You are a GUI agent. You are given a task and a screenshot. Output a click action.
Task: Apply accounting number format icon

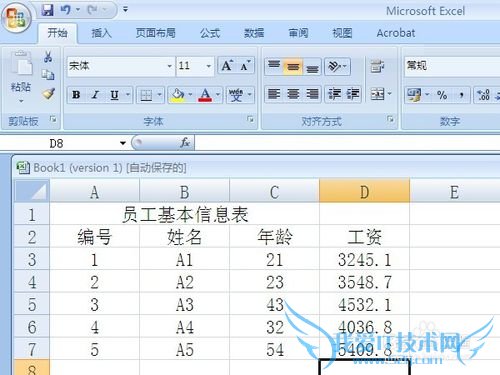click(x=414, y=95)
